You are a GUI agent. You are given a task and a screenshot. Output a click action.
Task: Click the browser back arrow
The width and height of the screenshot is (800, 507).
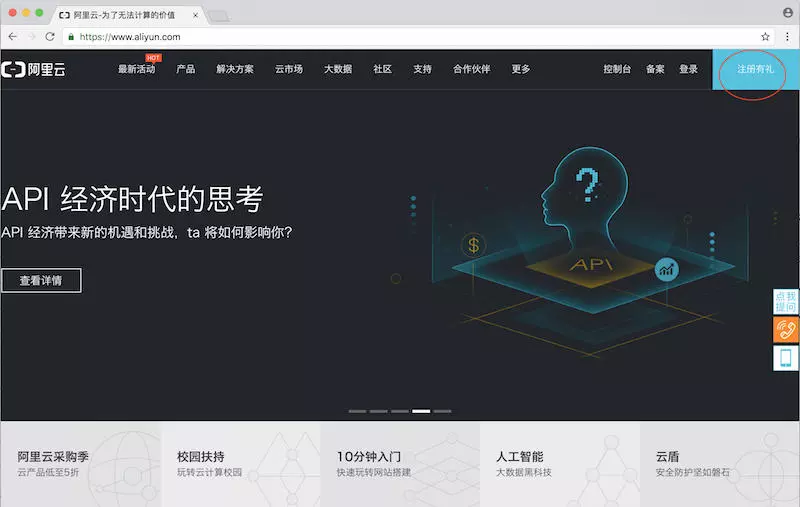coord(13,37)
